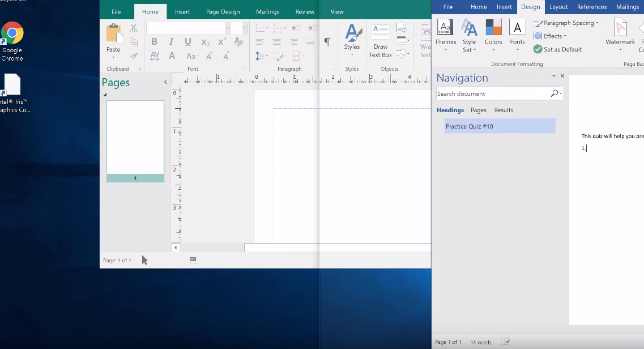Click the Cut scissors icon in Publisher

point(134,28)
